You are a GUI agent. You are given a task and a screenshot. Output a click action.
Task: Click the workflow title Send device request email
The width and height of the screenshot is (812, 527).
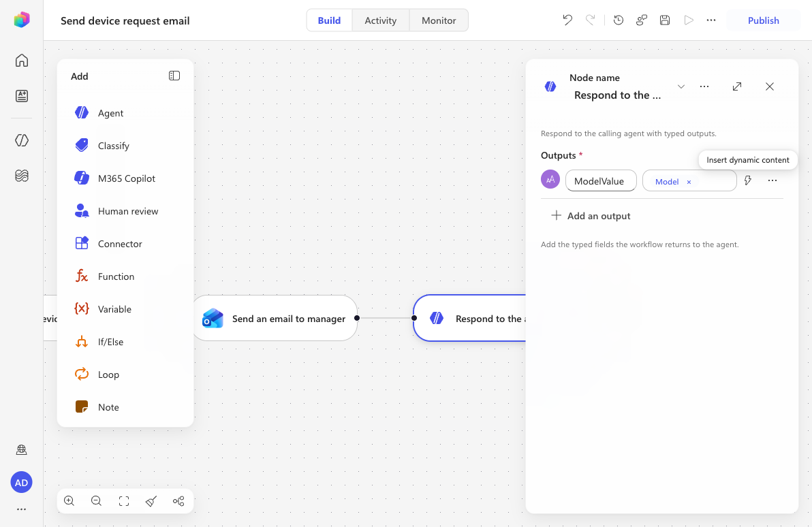coord(125,20)
